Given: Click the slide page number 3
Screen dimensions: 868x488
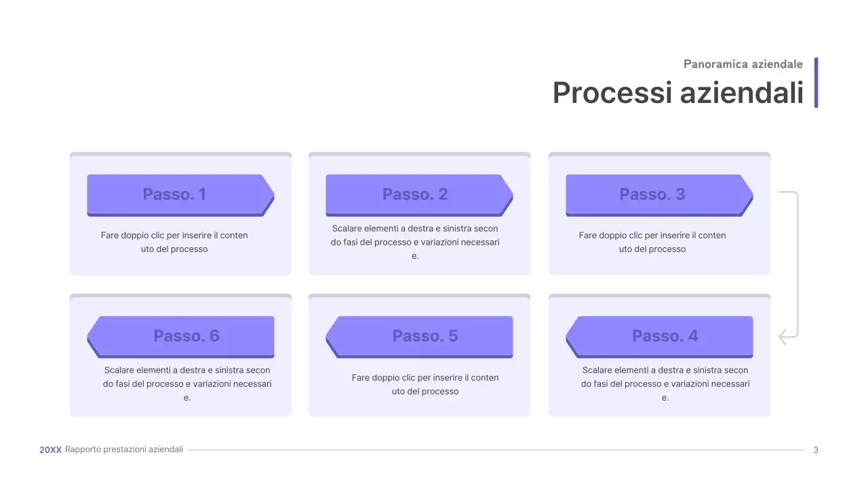Looking at the screenshot, I should (x=816, y=450).
